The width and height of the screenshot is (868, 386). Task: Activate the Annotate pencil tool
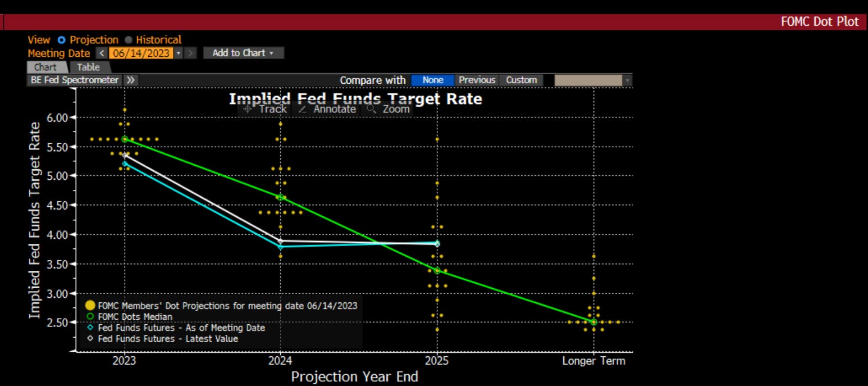[x=327, y=109]
